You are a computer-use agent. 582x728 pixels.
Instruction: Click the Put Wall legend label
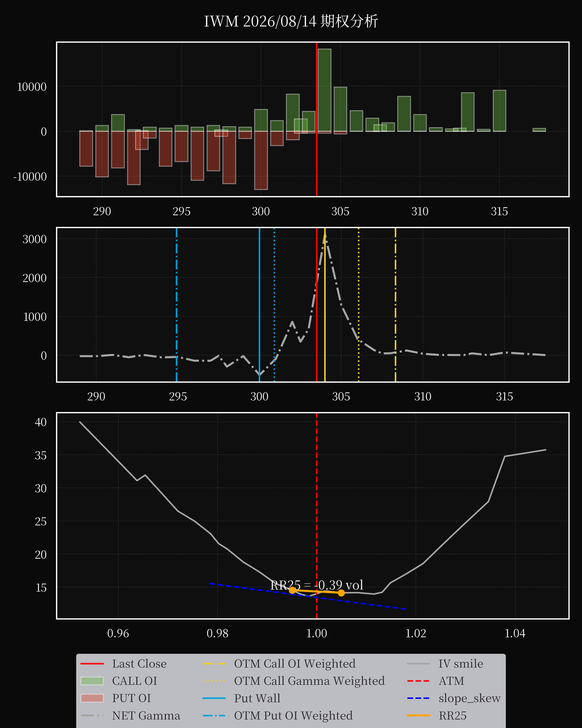click(257, 698)
